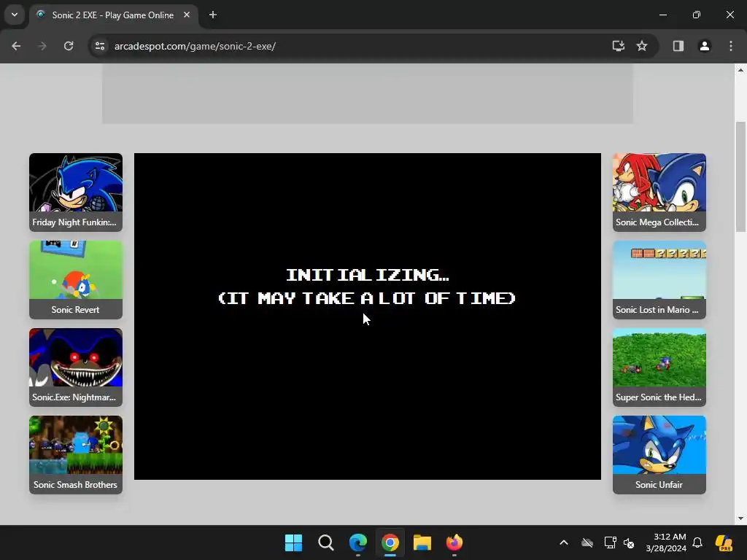Click the browser forward arrow
747x560 pixels.
[x=42, y=46]
